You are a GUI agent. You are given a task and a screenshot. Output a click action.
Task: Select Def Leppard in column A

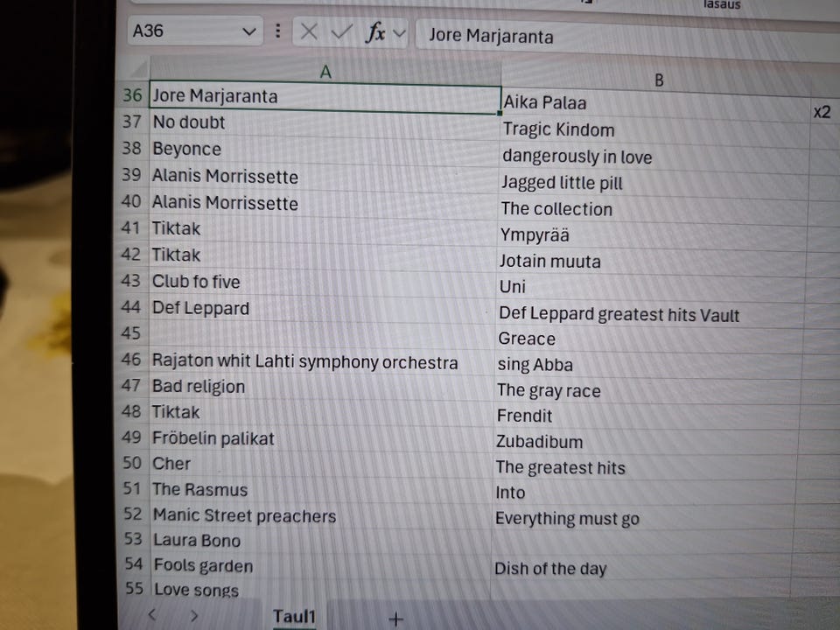pos(321,309)
